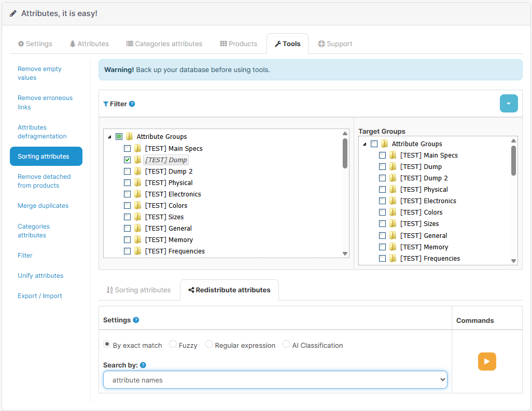Click the help icon beside Settings
The height and width of the screenshot is (411, 532).
[x=136, y=320]
